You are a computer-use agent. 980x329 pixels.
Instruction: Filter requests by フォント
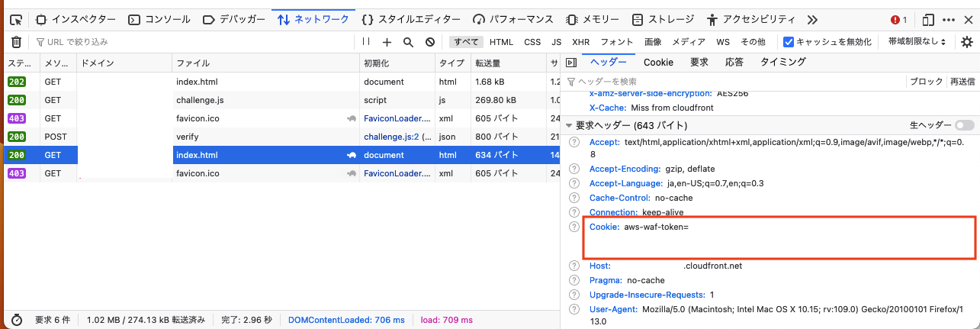[617, 42]
